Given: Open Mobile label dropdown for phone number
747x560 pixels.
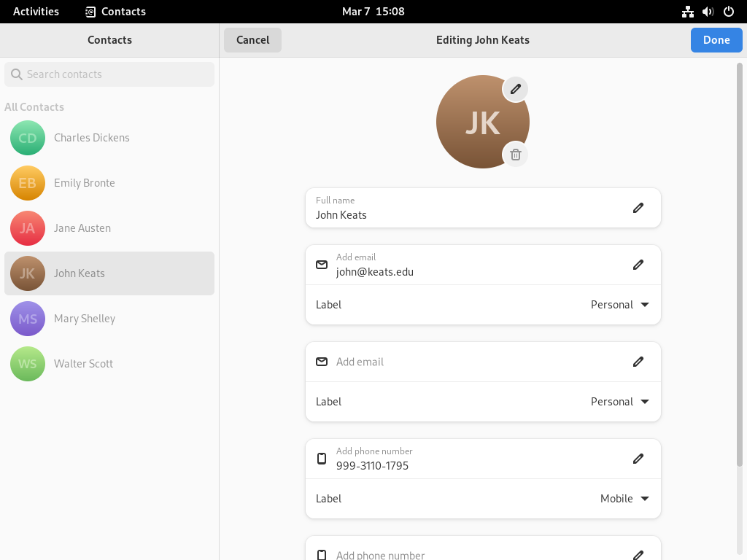Looking at the screenshot, I should tap(624, 499).
